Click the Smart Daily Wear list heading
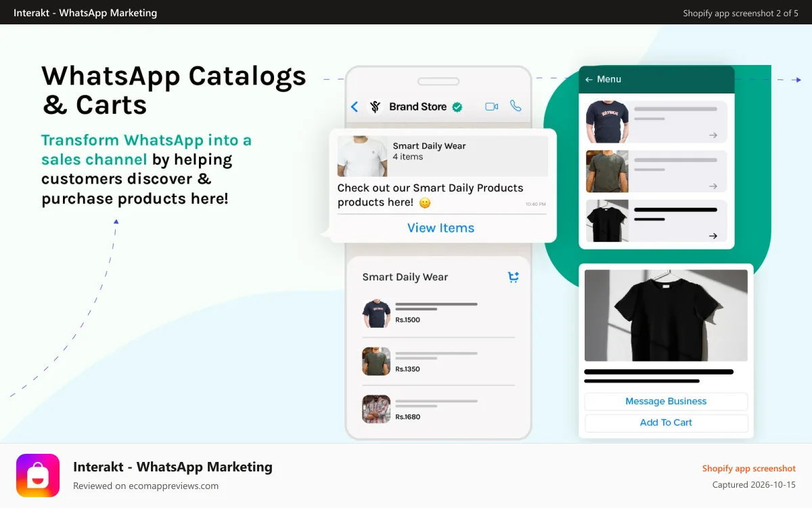 tap(405, 277)
